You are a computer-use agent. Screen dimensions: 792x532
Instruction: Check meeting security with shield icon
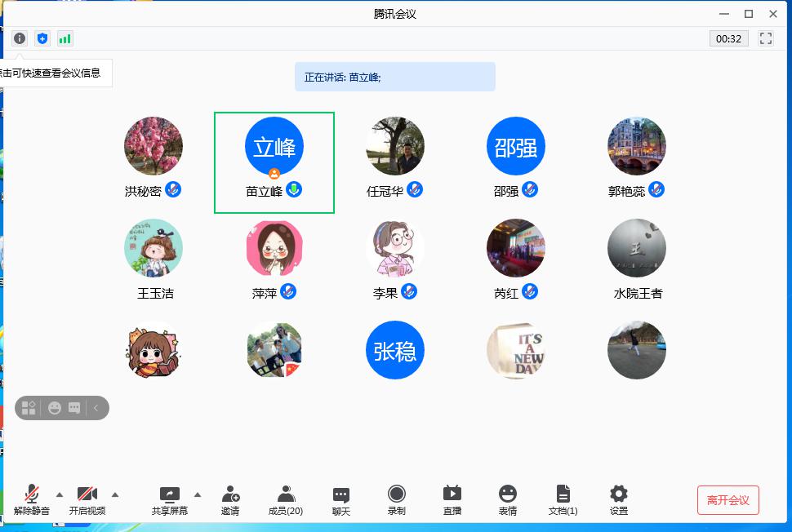(42, 38)
